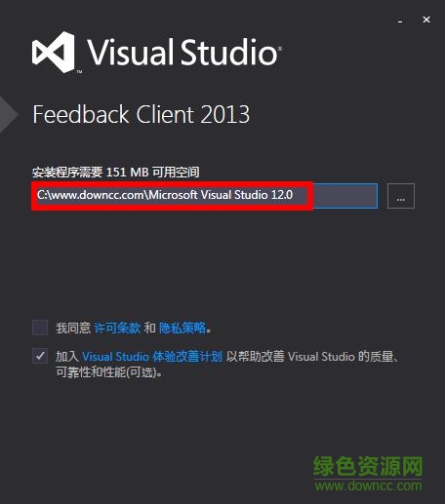Viewport: 445px width, 504px height.
Task: Open the folder browse "..." button
Action: pyautogui.click(x=401, y=196)
